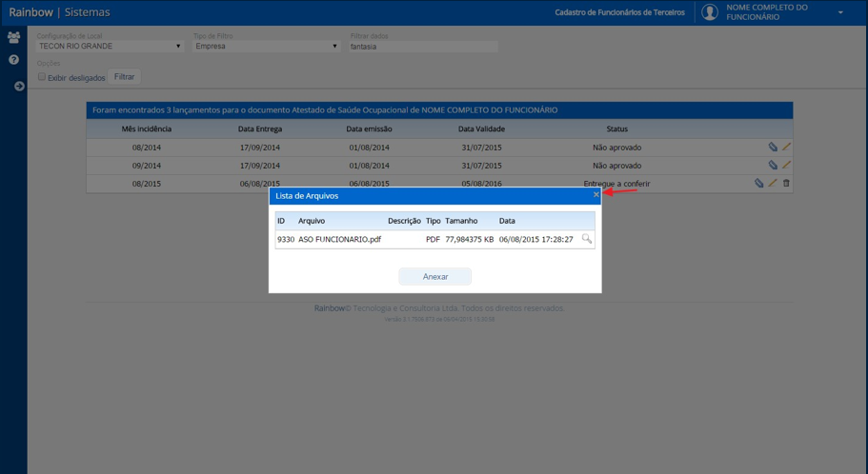Open the Configuração de Local dropdown

[x=110, y=47]
